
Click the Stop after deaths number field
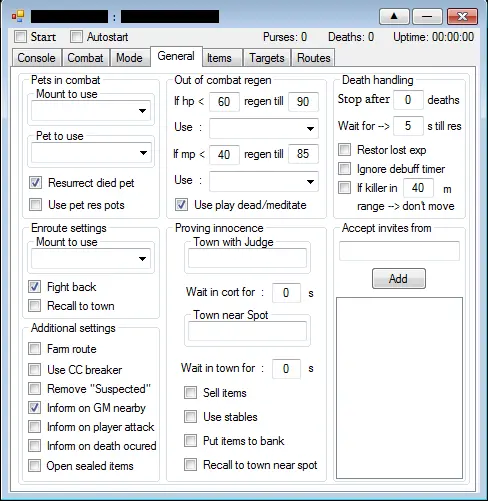click(408, 100)
